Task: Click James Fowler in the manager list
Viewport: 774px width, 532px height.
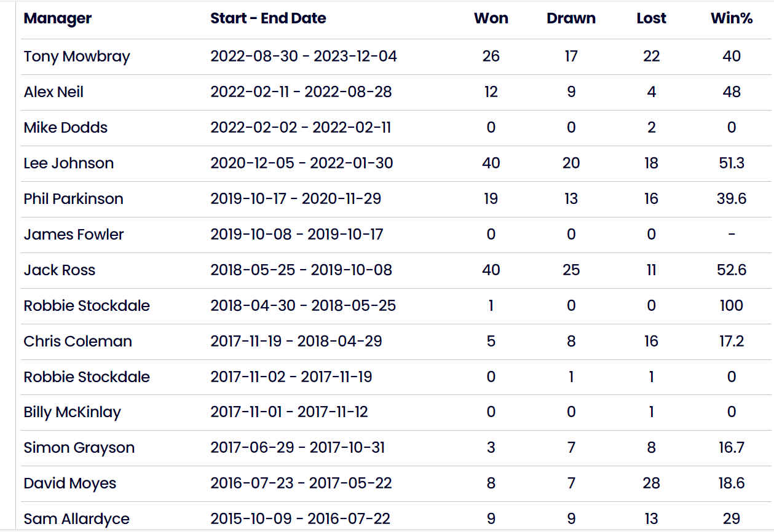Action: 74,235
